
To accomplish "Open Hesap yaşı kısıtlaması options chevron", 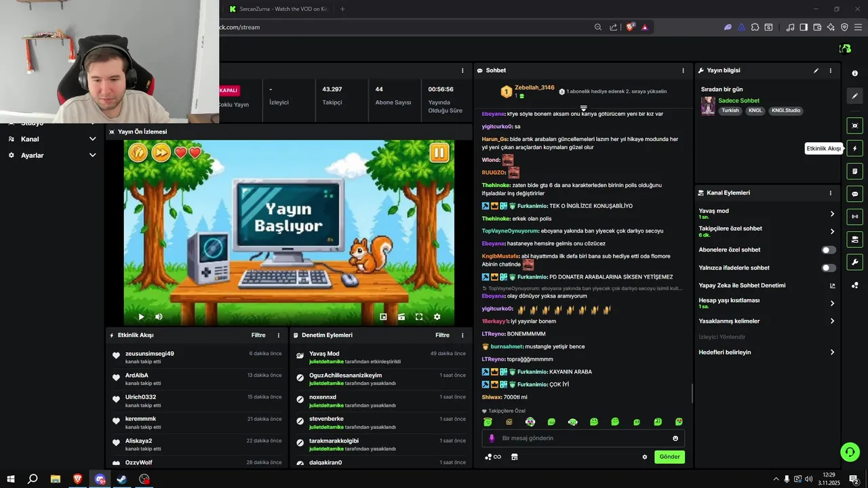I will pyautogui.click(x=832, y=304).
